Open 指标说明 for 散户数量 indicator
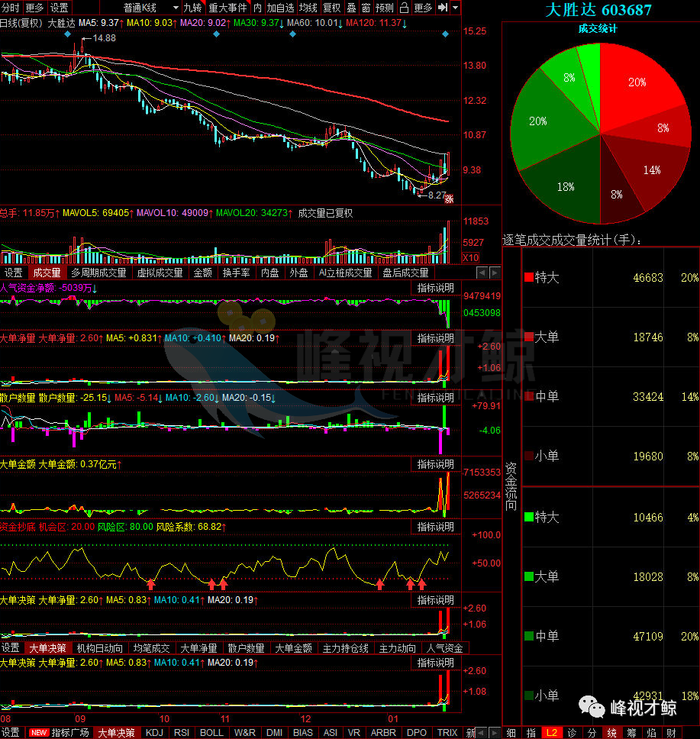The image size is (700, 739). pyautogui.click(x=436, y=398)
